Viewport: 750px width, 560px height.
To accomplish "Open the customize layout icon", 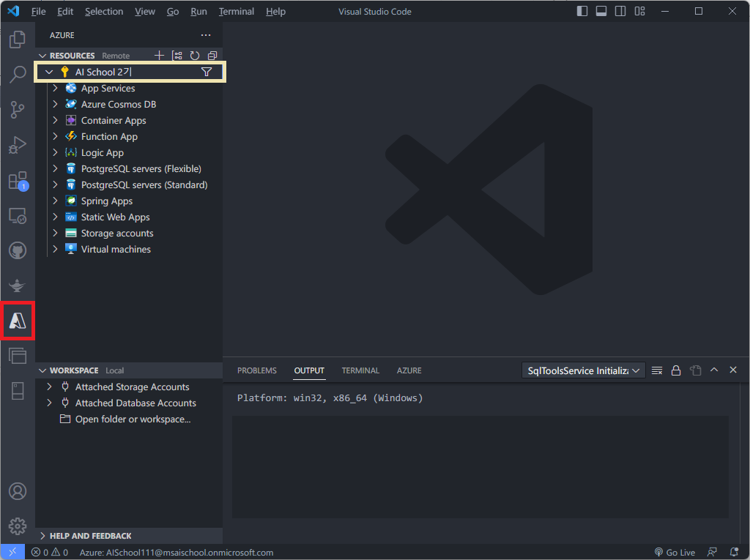I will click(x=639, y=11).
